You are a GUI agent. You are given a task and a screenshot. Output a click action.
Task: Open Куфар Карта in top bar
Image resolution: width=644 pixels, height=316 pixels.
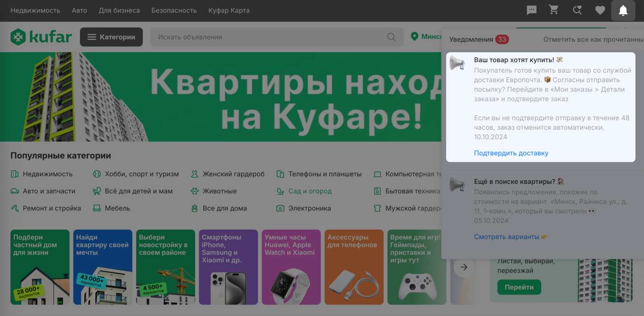coord(229,10)
